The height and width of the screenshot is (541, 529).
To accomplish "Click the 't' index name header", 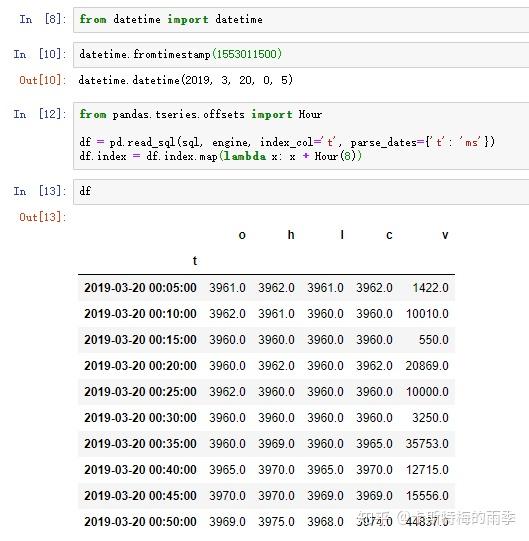I will point(195,261).
